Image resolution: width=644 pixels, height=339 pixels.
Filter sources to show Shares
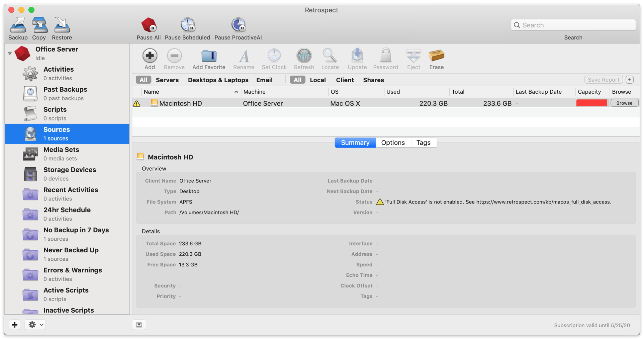coord(373,80)
